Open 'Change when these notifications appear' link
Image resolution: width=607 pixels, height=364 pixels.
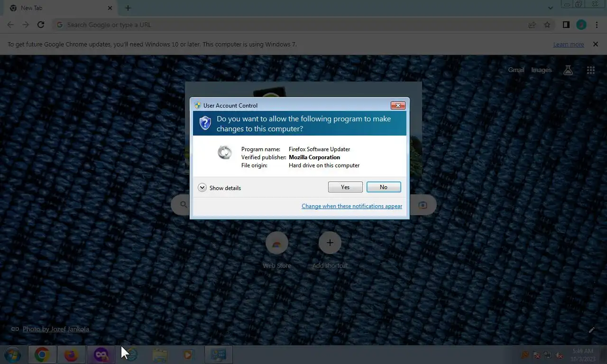(352, 206)
